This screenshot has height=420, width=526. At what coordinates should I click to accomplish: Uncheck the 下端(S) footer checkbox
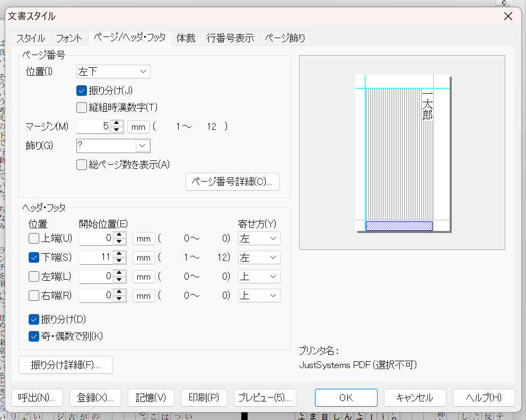pyautogui.click(x=34, y=257)
